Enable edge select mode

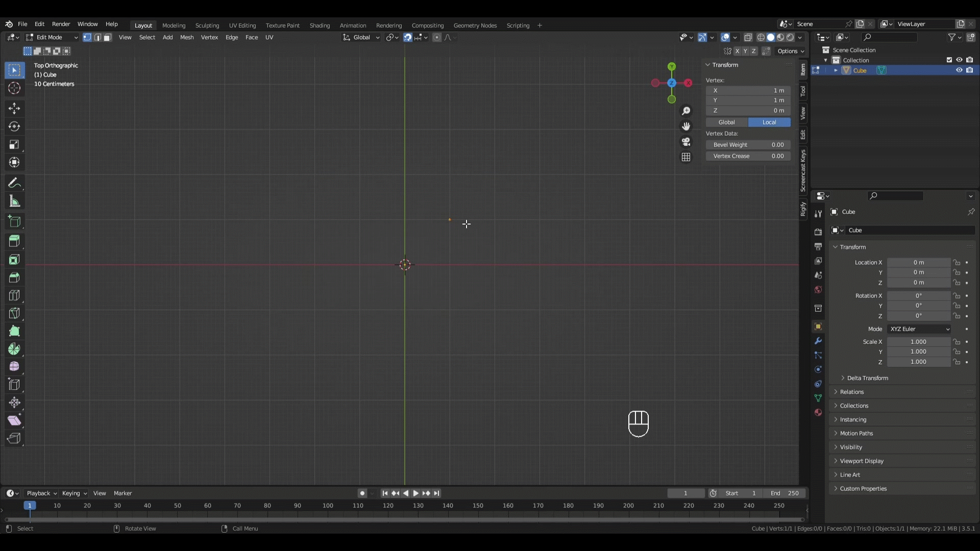97,37
